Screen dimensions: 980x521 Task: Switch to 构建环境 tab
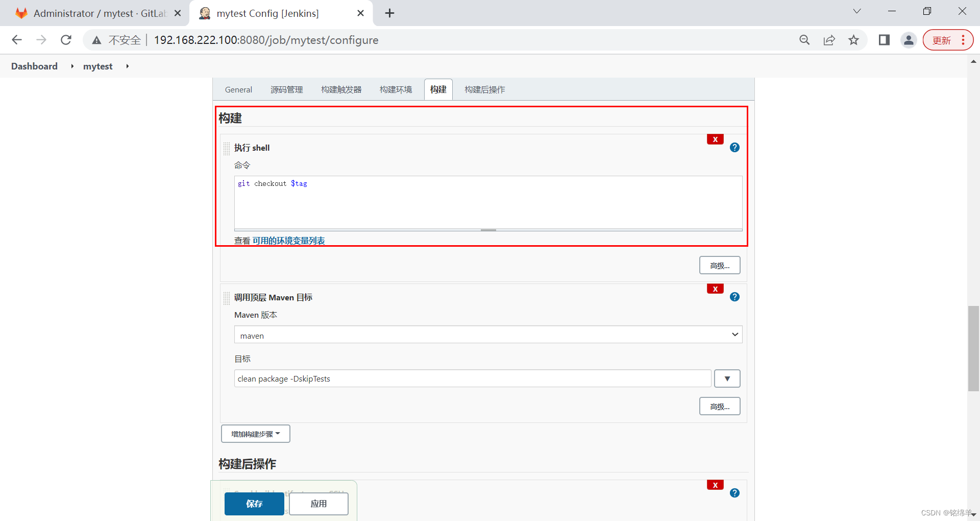pos(396,90)
